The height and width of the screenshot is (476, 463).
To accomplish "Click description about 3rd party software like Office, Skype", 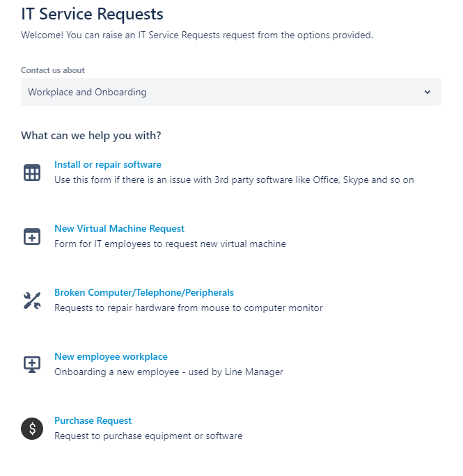I will pyautogui.click(x=234, y=180).
